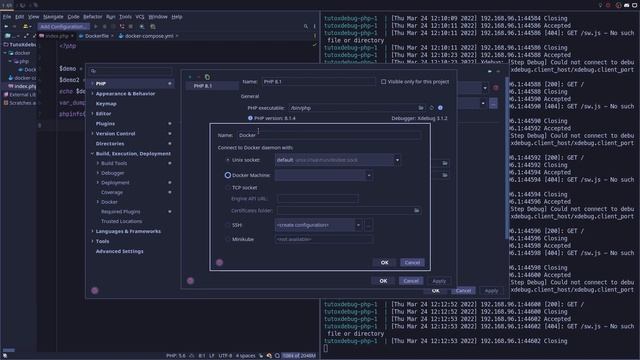This screenshot has height=360, width=640.
Task: Cancel the Docker dialog
Action: pos(412,262)
